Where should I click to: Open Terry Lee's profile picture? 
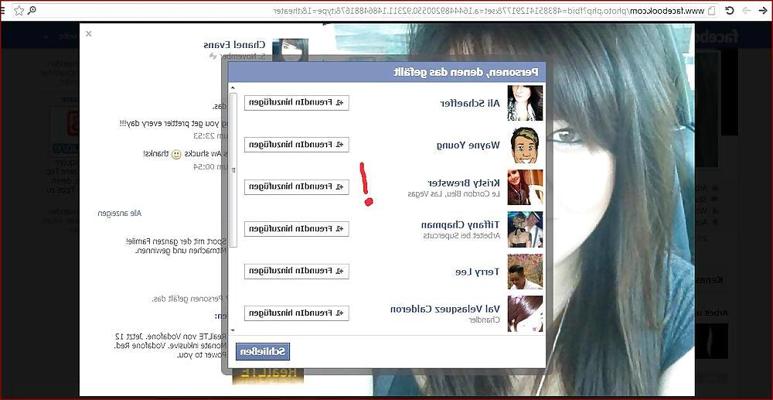pos(525,271)
